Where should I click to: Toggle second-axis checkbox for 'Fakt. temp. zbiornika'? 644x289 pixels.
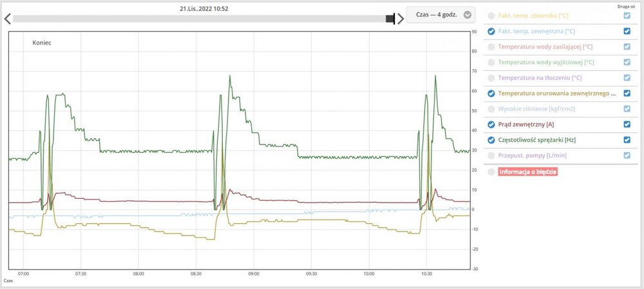[x=627, y=15]
